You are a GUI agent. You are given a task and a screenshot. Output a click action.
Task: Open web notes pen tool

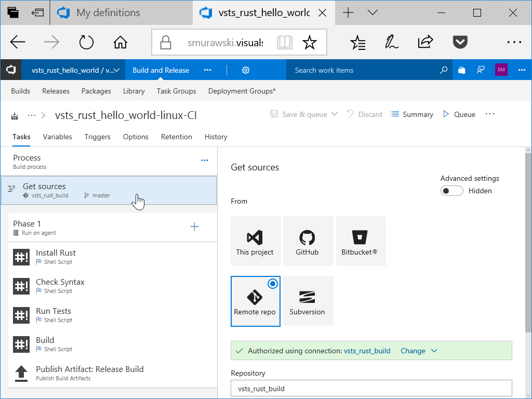coord(392,42)
